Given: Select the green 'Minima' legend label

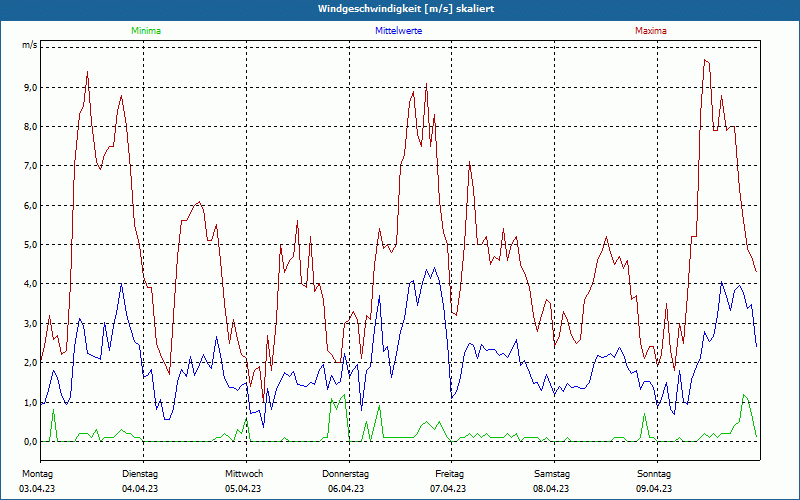Looking at the screenshot, I should (146, 31).
